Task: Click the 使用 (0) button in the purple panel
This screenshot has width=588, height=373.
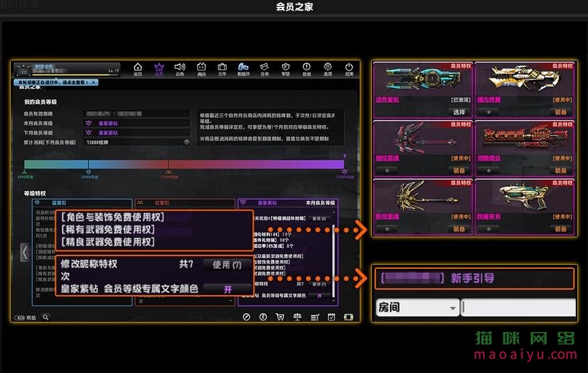Action: (319, 218)
